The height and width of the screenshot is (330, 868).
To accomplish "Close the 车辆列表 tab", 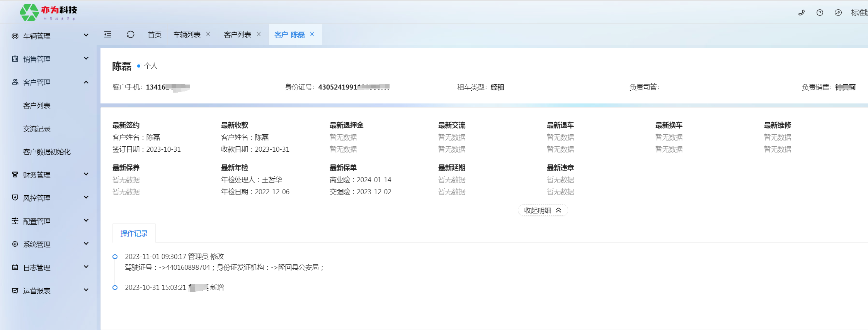I will [x=208, y=34].
